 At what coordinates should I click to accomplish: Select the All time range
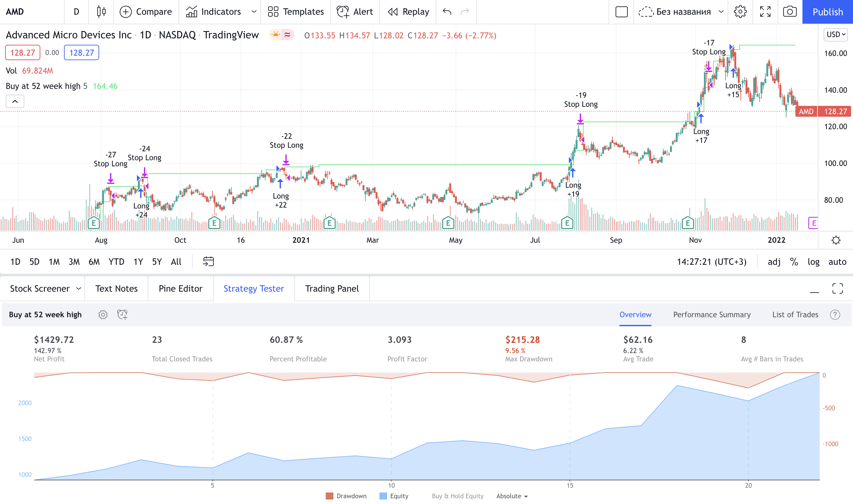tap(176, 262)
